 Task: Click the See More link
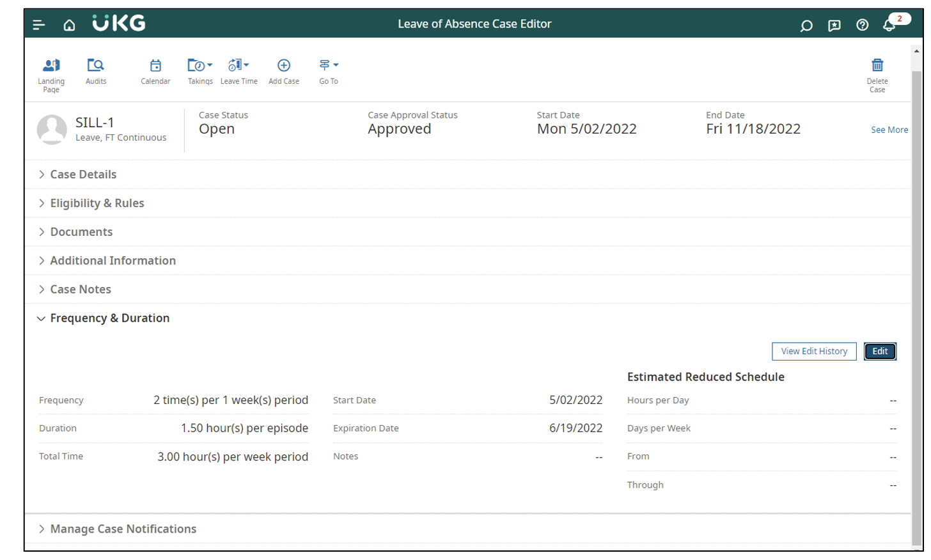pos(889,129)
